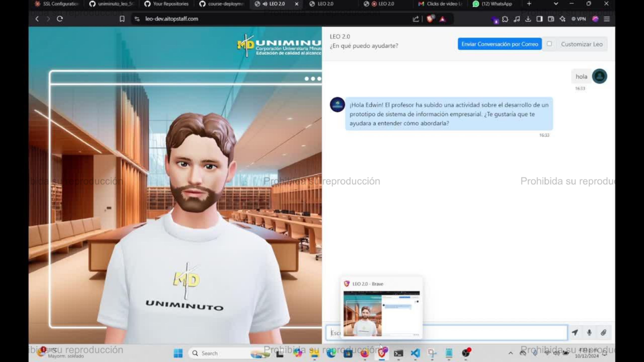
Task: Open the purple extension icon with badge
Action: click(494, 20)
